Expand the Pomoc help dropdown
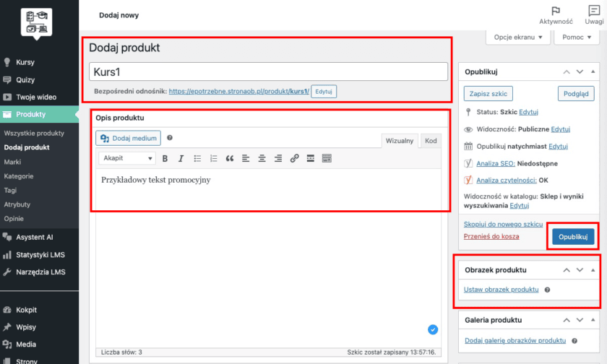Viewport: 607px width, 364px height. click(577, 37)
